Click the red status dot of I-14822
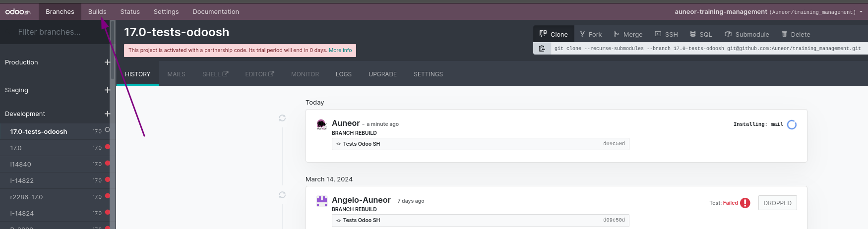This screenshot has width=868, height=229. (107, 179)
